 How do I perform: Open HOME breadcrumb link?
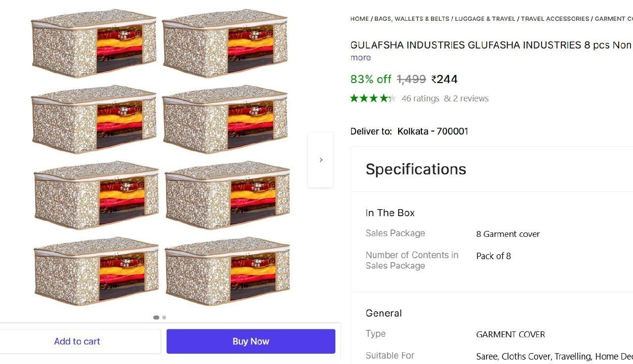(x=360, y=19)
